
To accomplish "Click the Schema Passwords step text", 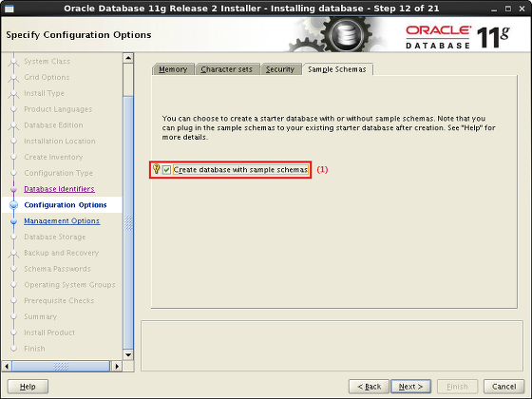I will (57, 269).
